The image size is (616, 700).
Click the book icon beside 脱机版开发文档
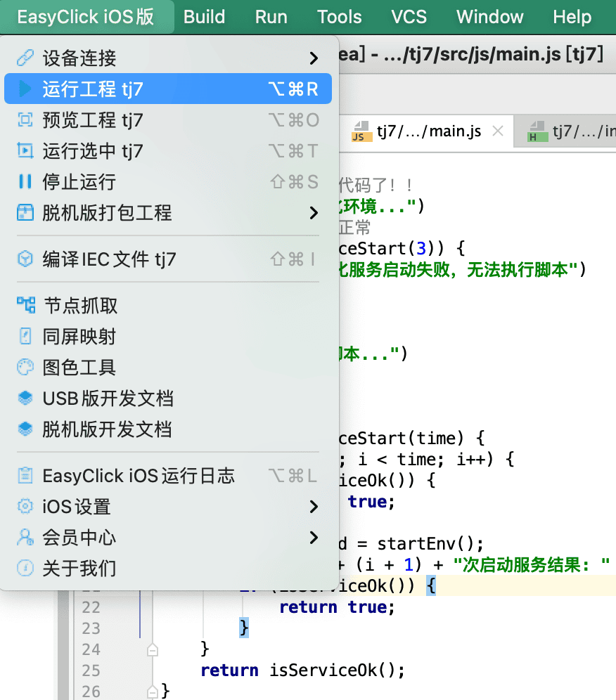pos(25,429)
